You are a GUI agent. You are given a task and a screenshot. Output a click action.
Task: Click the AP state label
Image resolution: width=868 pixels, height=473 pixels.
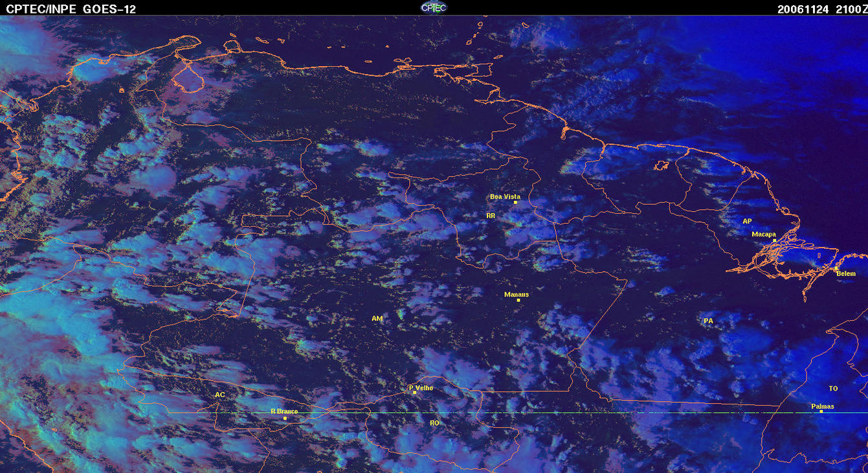[x=747, y=221]
